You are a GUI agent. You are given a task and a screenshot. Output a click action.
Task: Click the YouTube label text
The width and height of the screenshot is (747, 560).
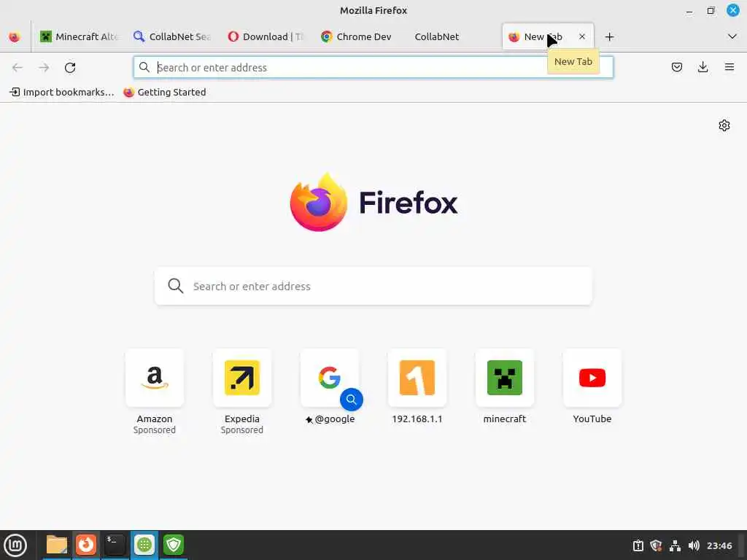(x=592, y=419)
